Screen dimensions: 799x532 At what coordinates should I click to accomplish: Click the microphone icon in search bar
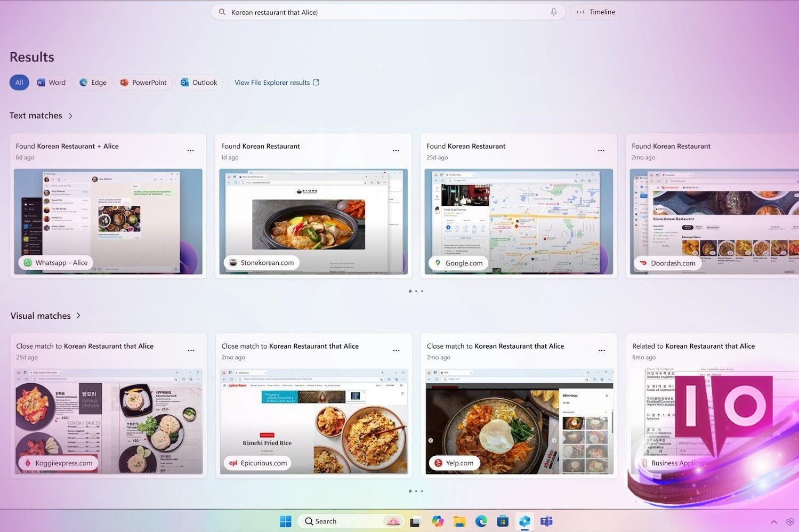pos(554,12)
